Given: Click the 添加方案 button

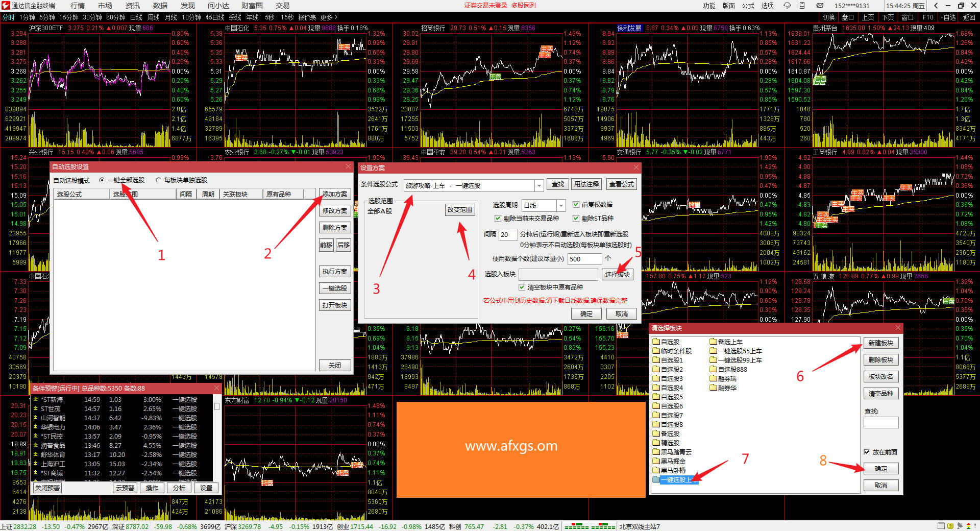Looking at the screenshot, I should point(334,194).
